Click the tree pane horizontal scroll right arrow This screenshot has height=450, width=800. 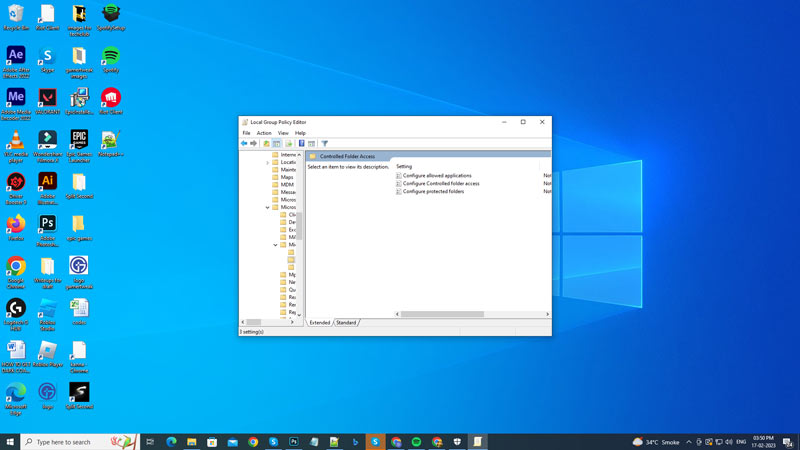click(292, 322)
